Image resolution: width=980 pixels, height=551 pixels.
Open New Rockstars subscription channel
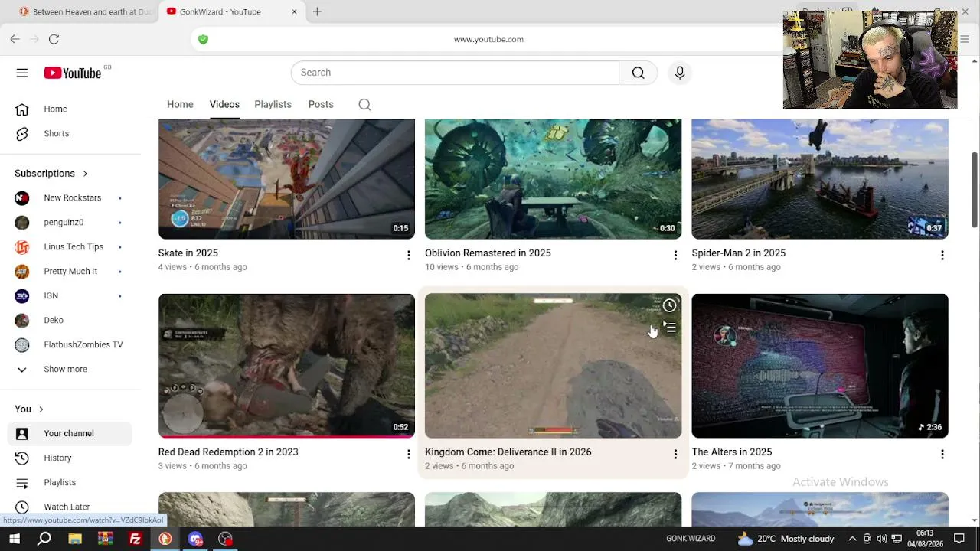click(70, 198)
